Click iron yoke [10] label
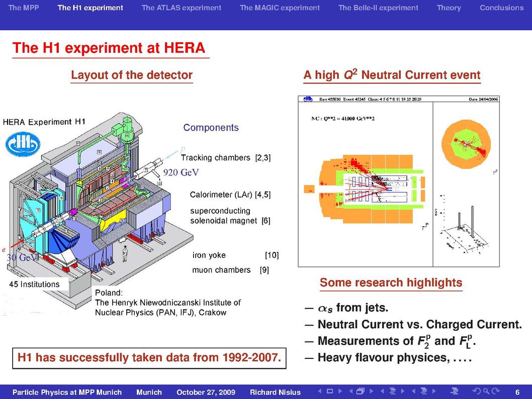Image resolution: width=532 pixels, height=399 pixels. [x=235, y=255]
